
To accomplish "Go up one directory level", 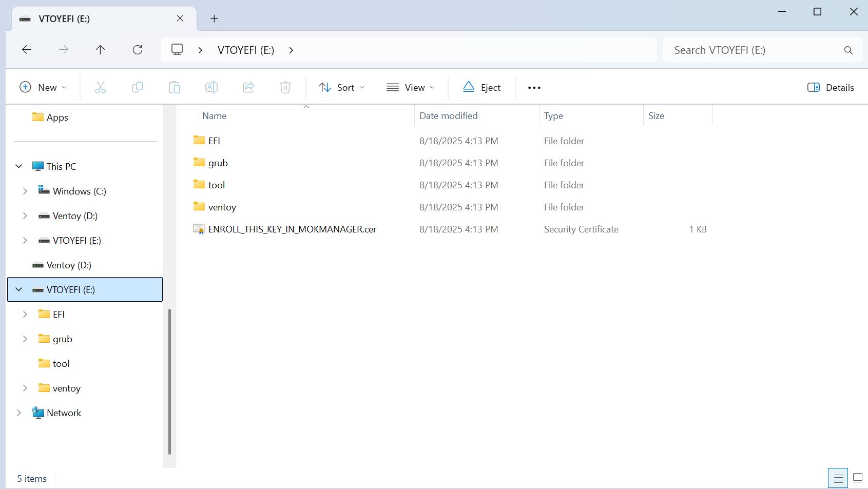I will pyautogui.click(x=100, y=50).
